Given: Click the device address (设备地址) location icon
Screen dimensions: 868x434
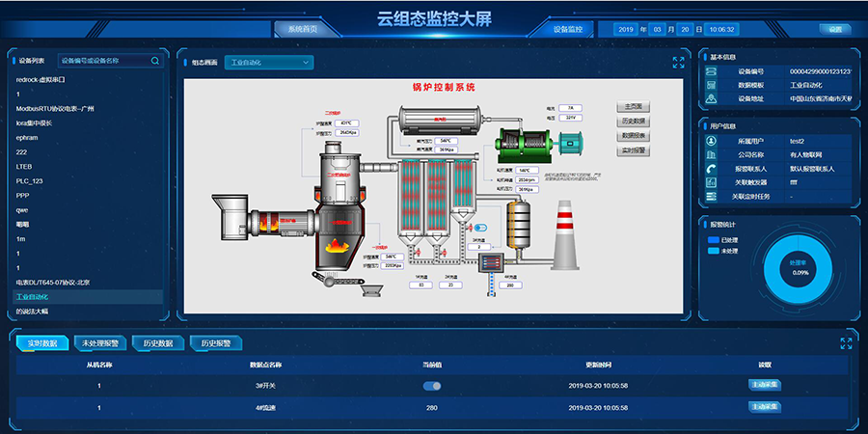Looking at the screenshot, I should point(711,98).
